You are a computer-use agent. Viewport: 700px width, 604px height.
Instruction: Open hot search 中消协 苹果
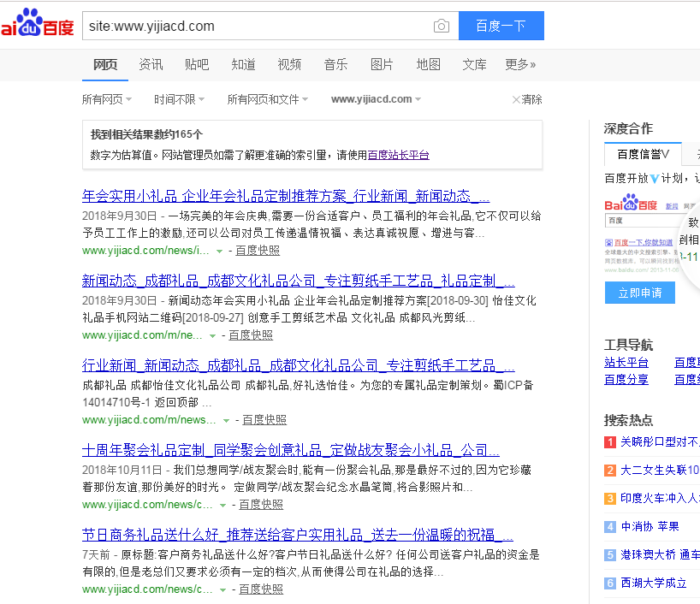[650, 527]
